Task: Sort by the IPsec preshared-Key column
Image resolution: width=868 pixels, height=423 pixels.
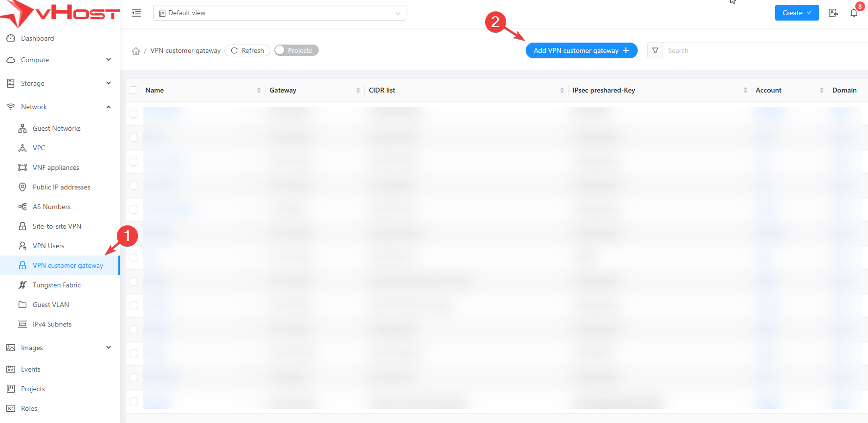Action: tap(603, 90)
